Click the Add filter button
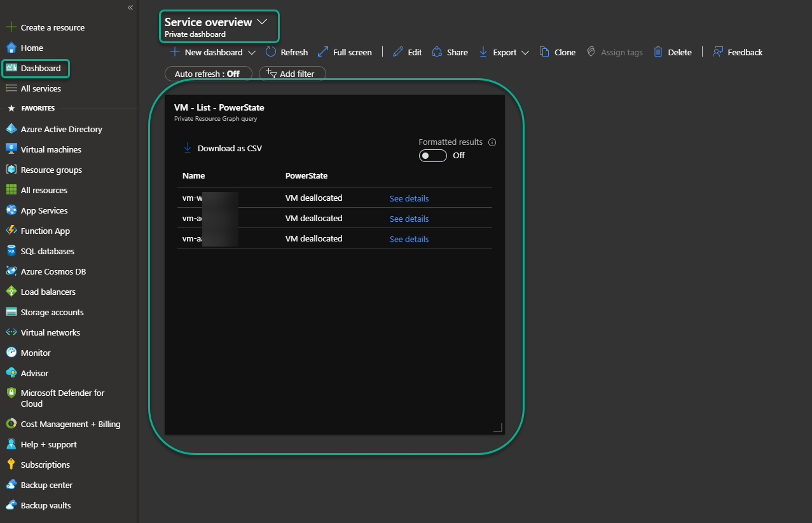Image resolution: width=812 pixels, height=523 pixels. [292, 74]
